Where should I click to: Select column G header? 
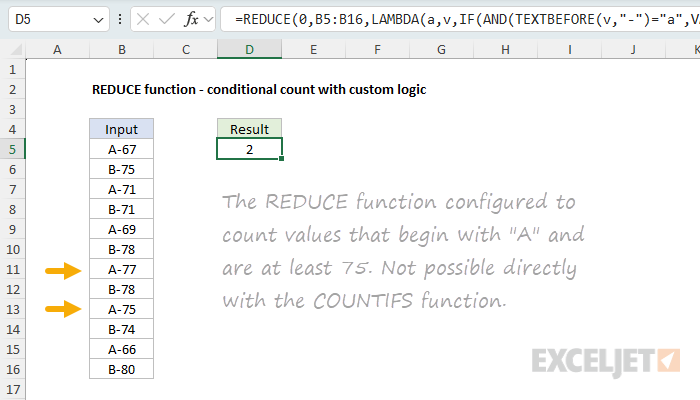(442, 49)
